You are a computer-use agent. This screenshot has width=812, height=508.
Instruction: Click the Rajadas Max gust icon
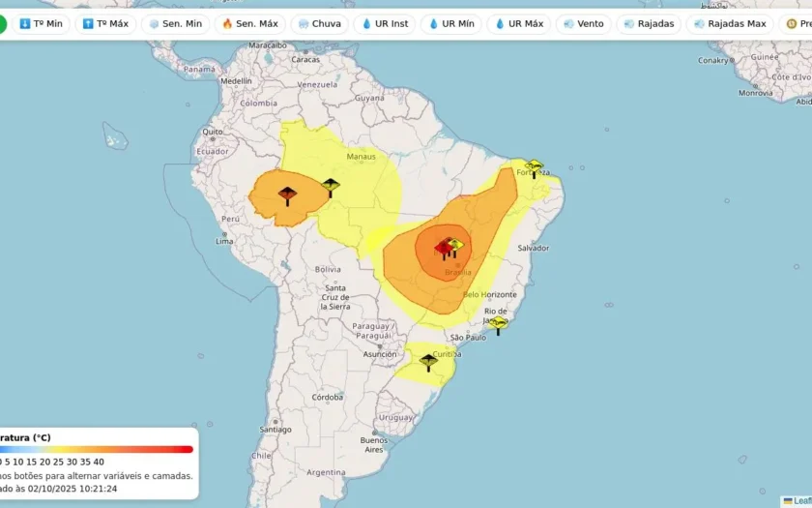699,24
